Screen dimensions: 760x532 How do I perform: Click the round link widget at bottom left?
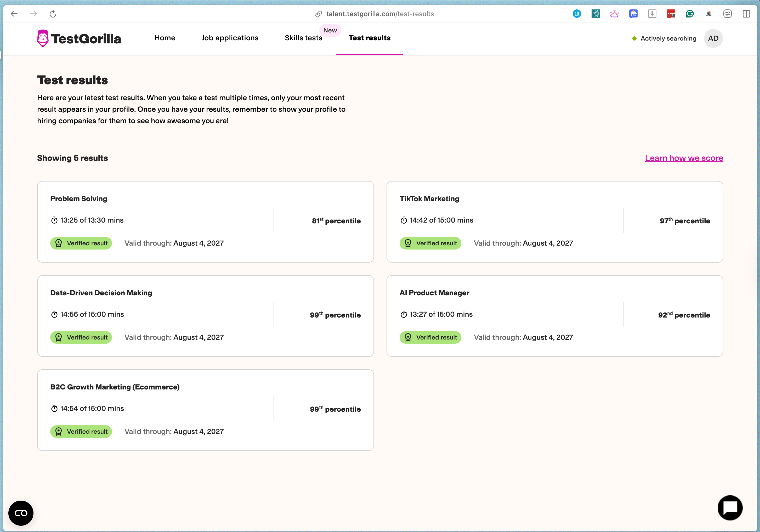(21, 513)
